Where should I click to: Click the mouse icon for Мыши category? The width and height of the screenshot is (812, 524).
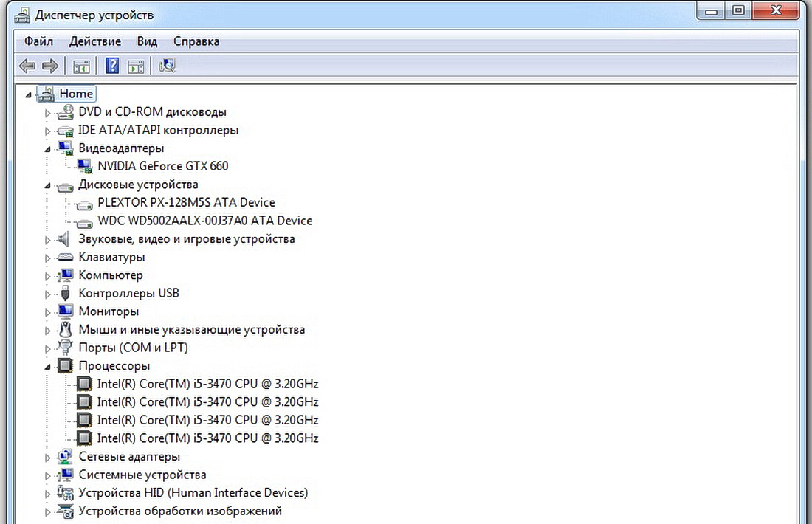pos(65,330)
